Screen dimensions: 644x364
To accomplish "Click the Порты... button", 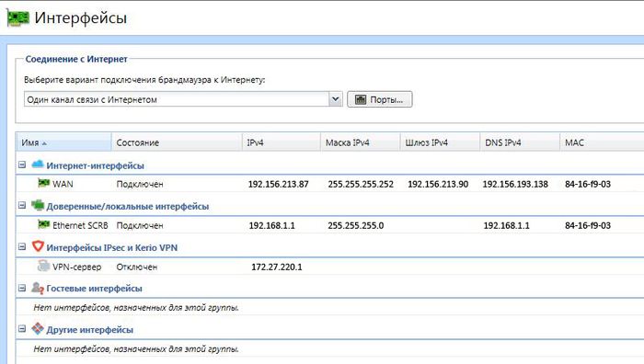I will pos(379,99).
